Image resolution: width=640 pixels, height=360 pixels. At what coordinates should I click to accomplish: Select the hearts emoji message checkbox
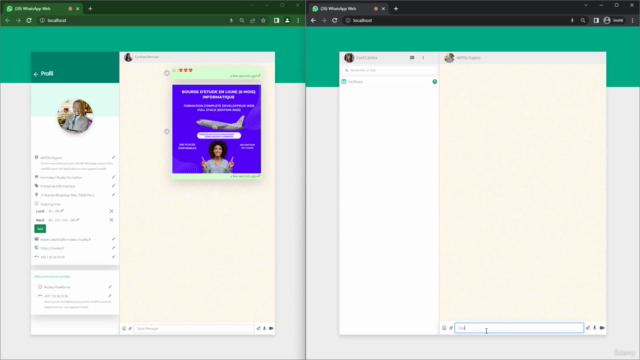coord(167,73)
